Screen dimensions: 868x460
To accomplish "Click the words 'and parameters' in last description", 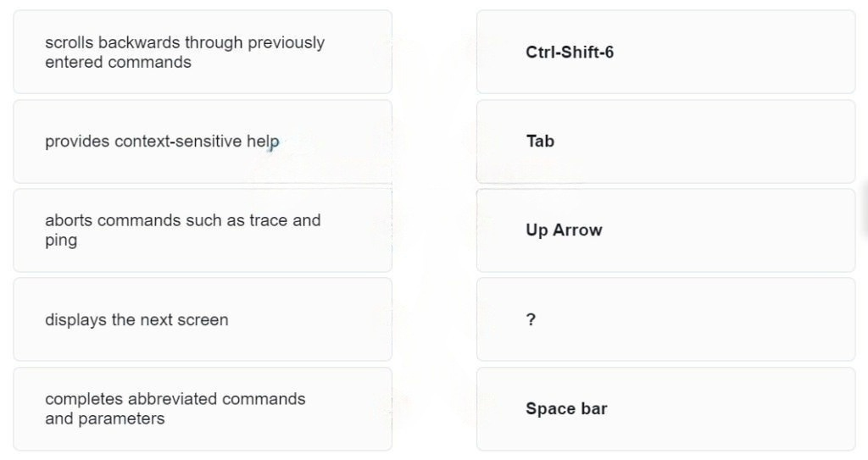I will (104, 418).
